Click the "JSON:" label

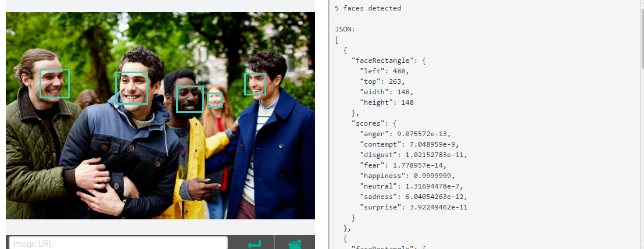pyautogui.click(x=345, y=29)
